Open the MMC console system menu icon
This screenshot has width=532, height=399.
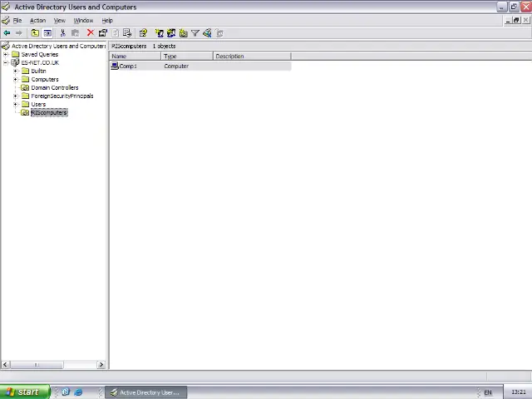6,20
